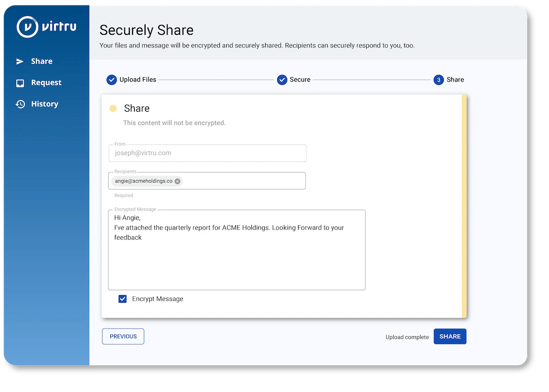Click the Upload Files step checkmark icon
This screenshot has width=549, height=392.
click(x=111, y=80)
